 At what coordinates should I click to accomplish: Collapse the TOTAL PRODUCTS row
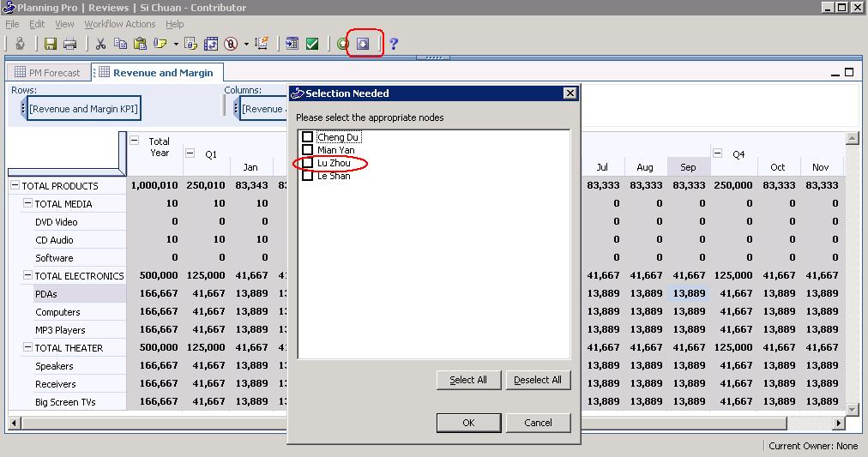click(15, 185)
